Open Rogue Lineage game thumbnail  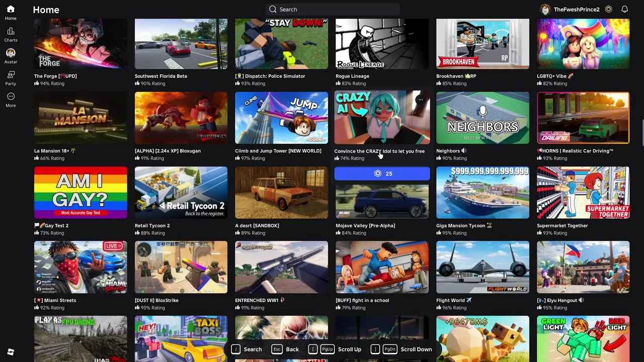click(382, 44)
